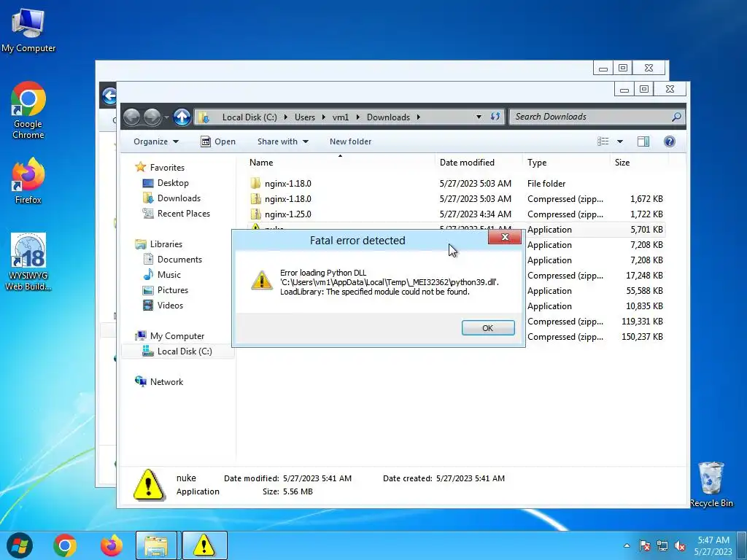Click OK in the Fatal error dialog

(x=488, y=328)
